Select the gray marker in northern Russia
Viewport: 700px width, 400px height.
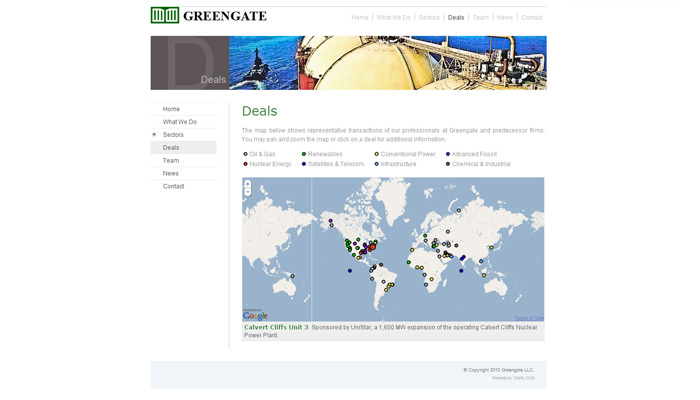tap(458, 210)
